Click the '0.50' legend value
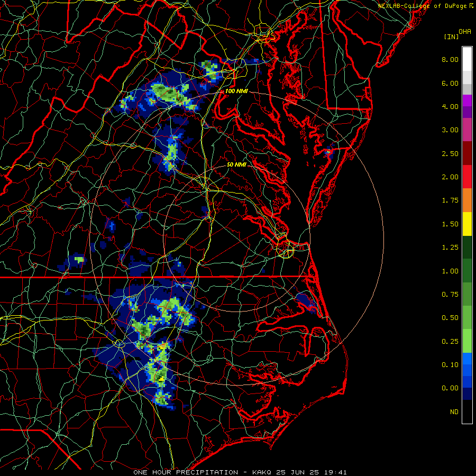The width and height of the screenshot is (476, 476). [450, 318]
